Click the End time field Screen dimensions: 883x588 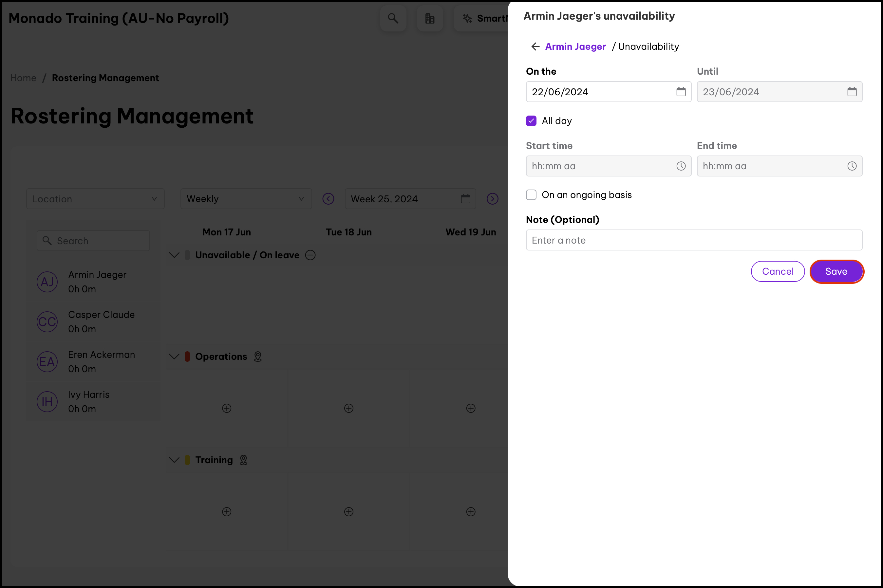(x=780, y=166)
